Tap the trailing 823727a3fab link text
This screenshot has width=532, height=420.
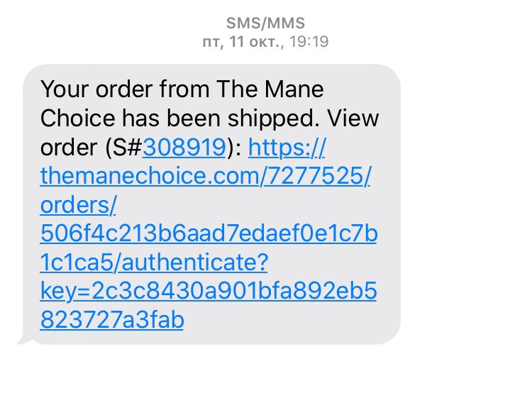click(x=112, y=320)
